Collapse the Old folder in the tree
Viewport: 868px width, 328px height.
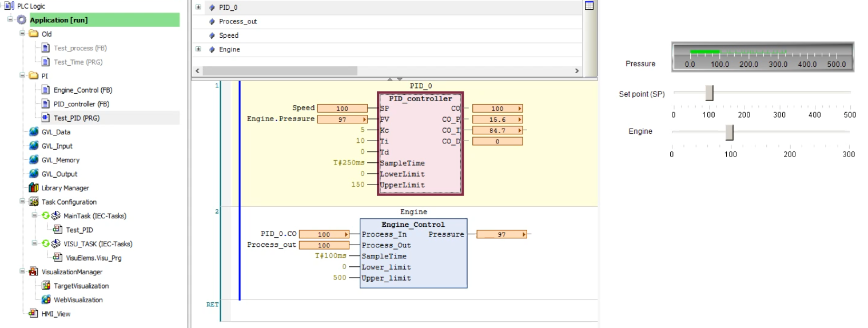[x=22, y=34]
